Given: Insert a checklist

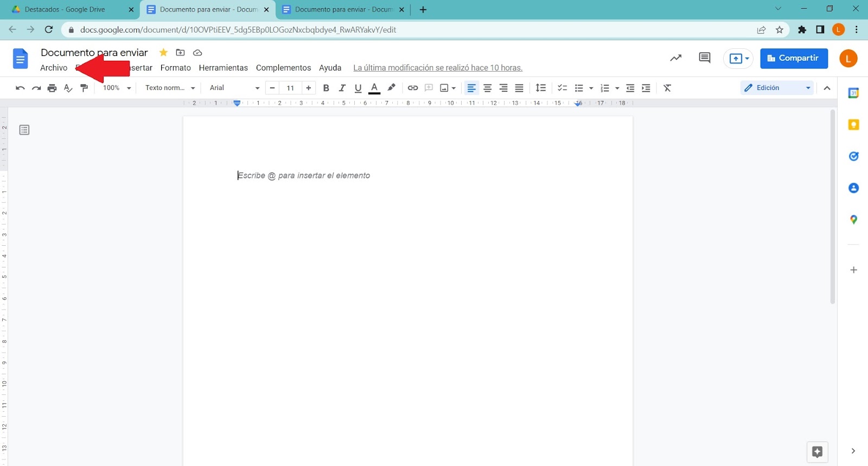Looking at the screenshot, I should click(x=563, y=88).
